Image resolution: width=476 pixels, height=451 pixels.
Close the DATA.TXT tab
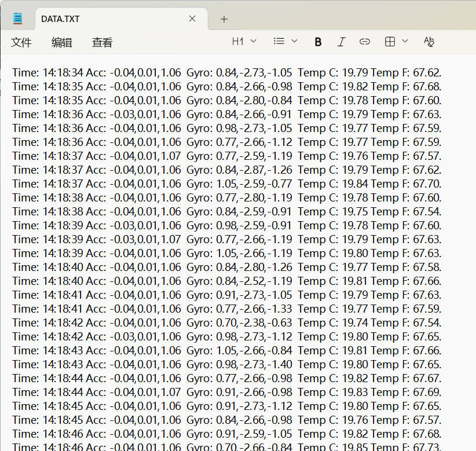point(192,19)
